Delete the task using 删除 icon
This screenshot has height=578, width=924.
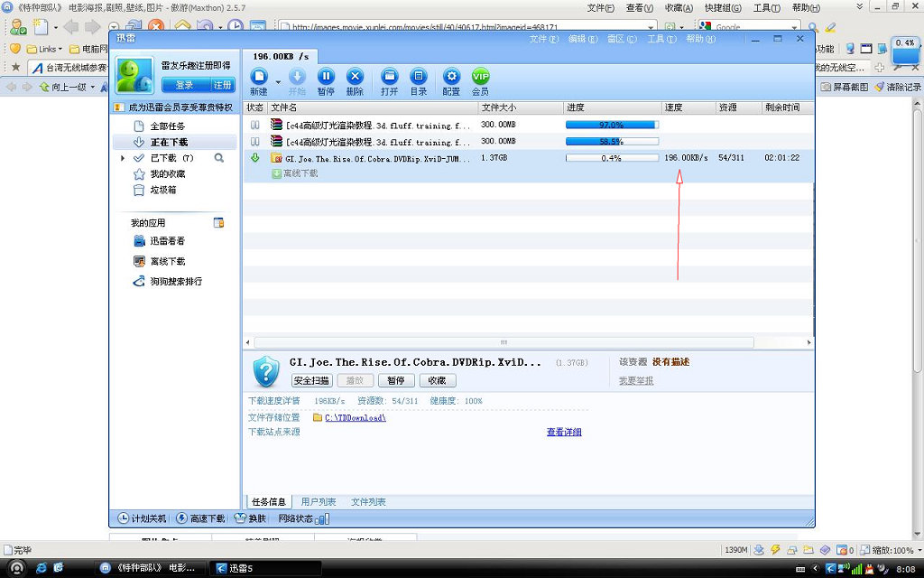pyautogui.click(x=355, y=77)
